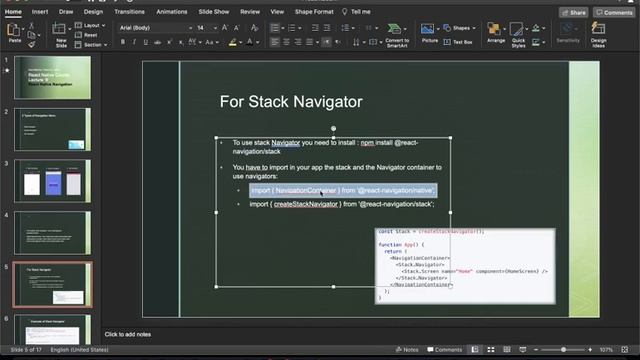Open the Shape Format tab
The image size is (640, 360).
point(314,12)
